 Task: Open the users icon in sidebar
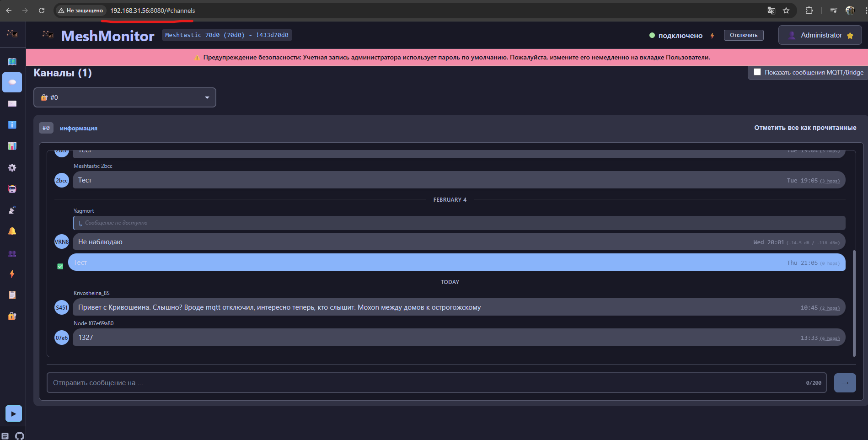[x=12, y=253]
